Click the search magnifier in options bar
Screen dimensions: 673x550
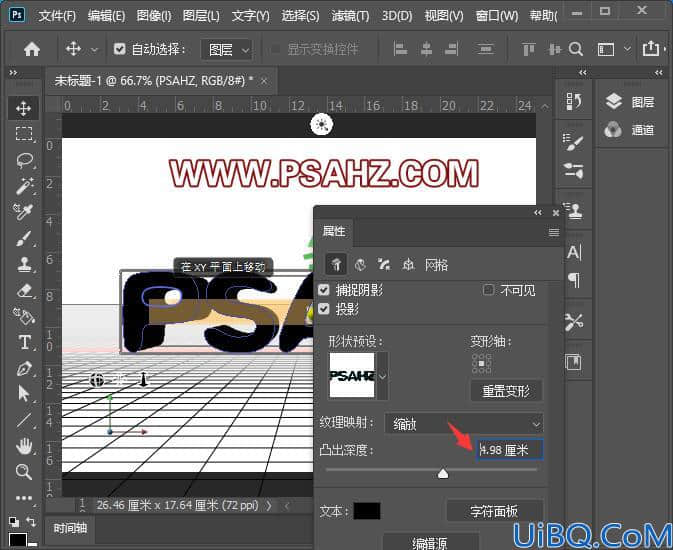coord(576,49)
